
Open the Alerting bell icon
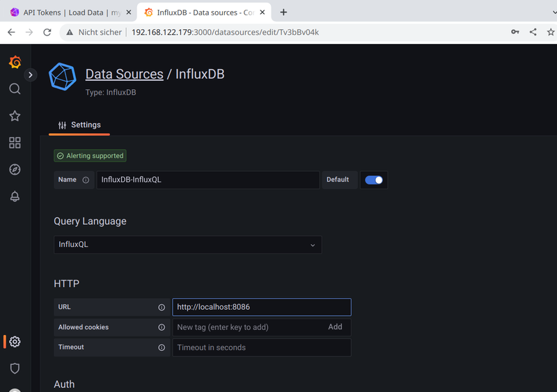click(15, 196)
